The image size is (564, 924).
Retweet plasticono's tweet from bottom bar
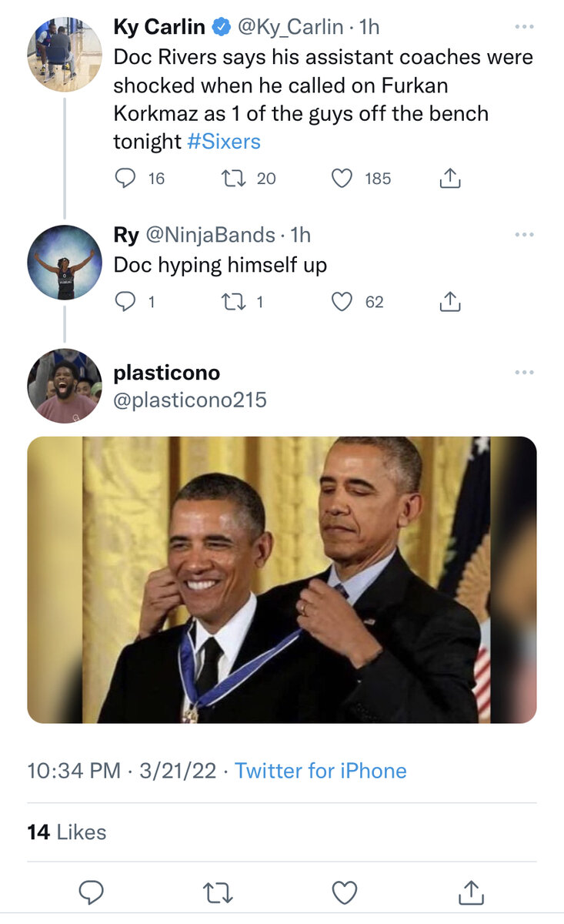click(218, 893)
